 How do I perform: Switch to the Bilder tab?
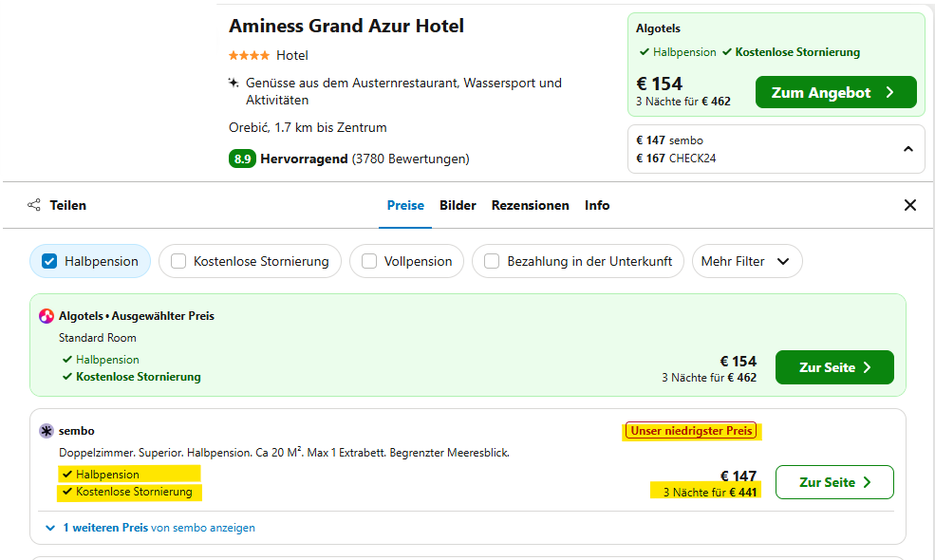coord(458,205)
